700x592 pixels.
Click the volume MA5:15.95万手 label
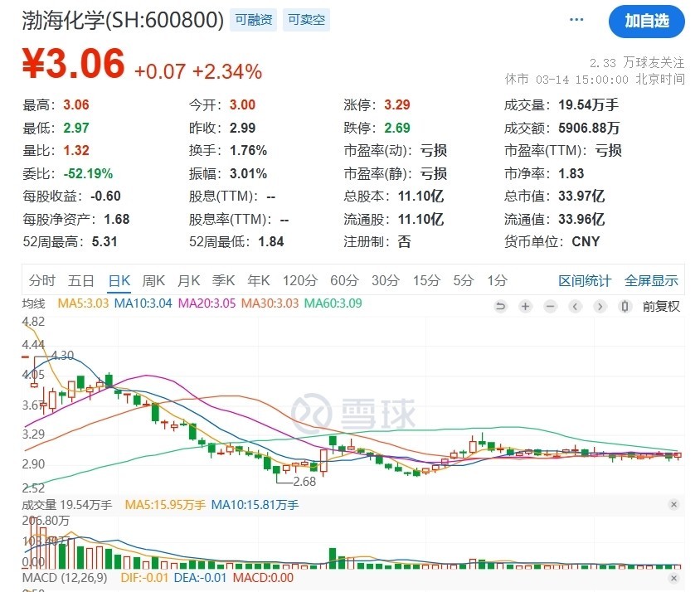click(165, 505)
